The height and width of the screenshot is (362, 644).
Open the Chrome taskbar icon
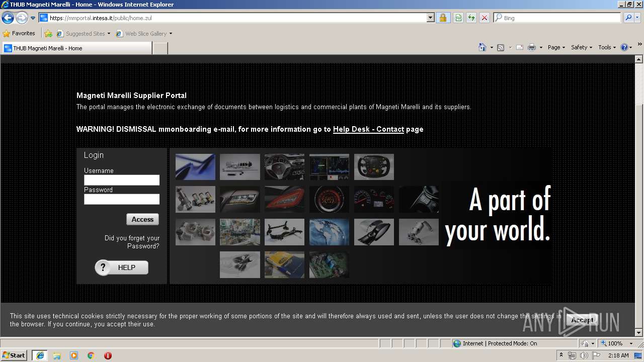tap(91, 355)
